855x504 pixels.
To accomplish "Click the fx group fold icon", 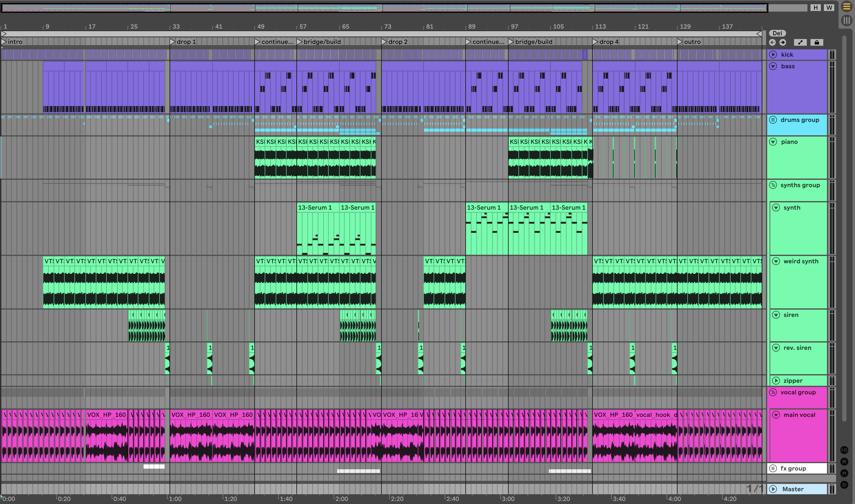I will (x=773, y=468).
